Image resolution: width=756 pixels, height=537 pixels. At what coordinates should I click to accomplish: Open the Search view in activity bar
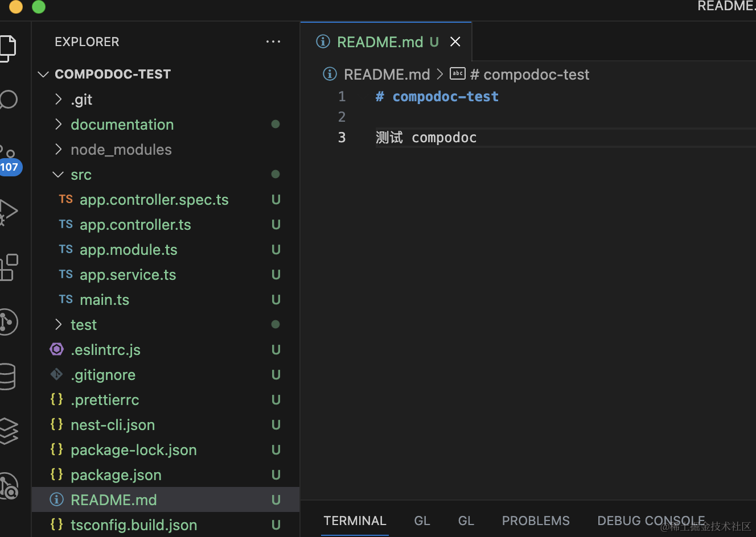[x=8, y=100]
